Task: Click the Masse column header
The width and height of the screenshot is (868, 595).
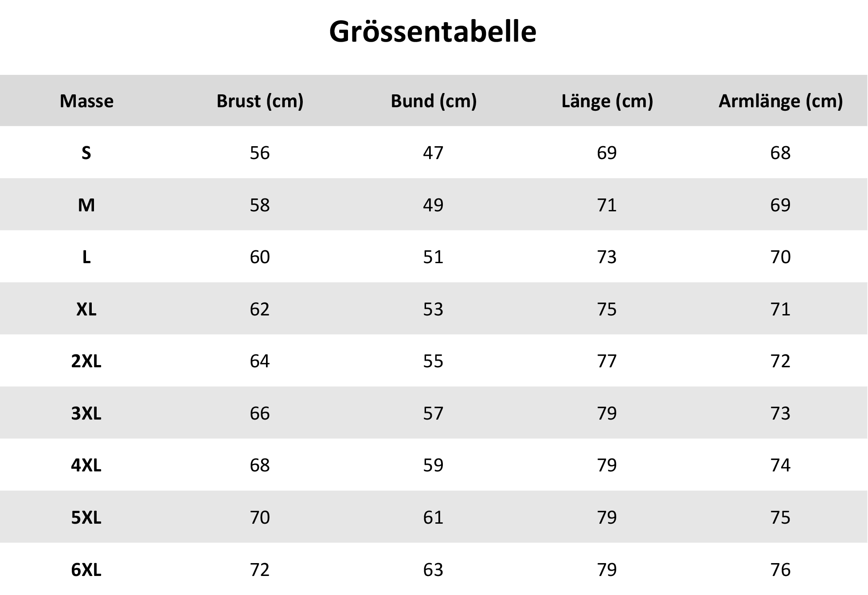Action: 86,101
